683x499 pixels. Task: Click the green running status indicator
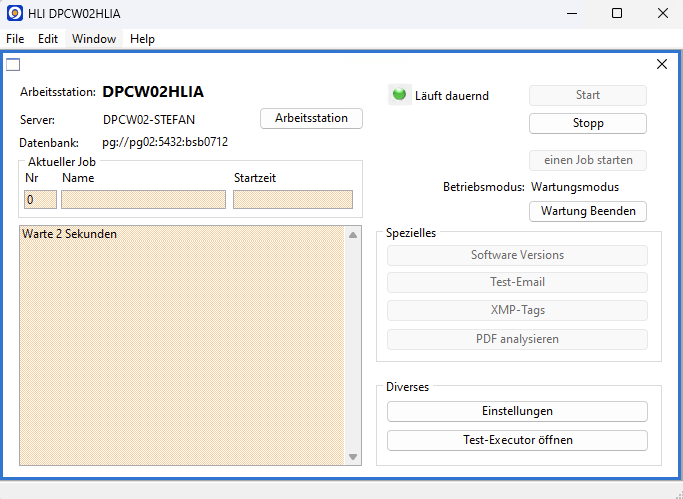(399, 95)
